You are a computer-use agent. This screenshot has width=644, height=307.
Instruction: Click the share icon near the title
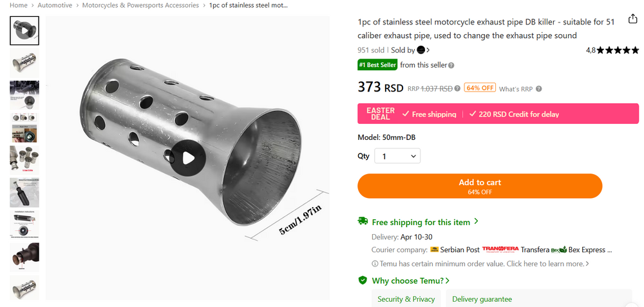pos(632,19)
